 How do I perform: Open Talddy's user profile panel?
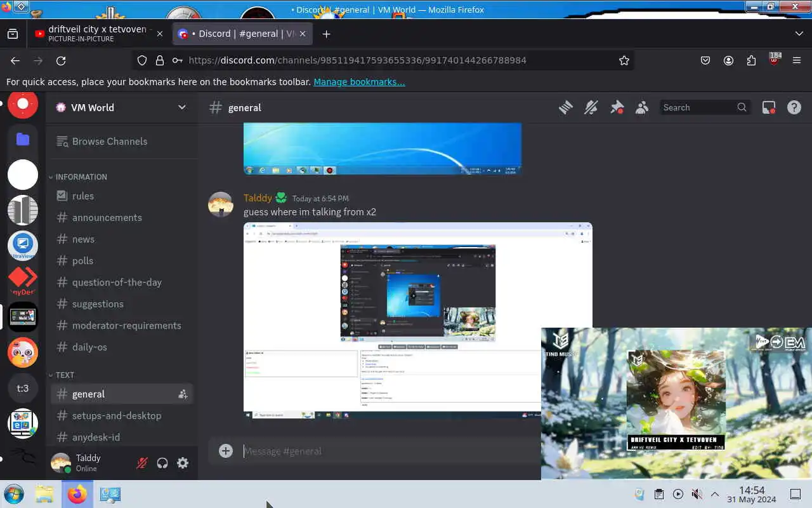[x=89, y=463]
